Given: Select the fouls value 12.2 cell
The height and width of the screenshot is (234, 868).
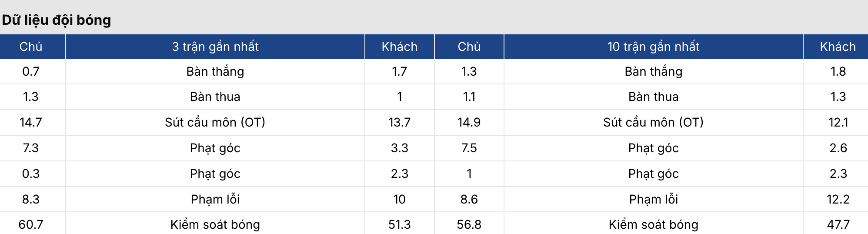Looking at the screenshot, I should point(838,199).
